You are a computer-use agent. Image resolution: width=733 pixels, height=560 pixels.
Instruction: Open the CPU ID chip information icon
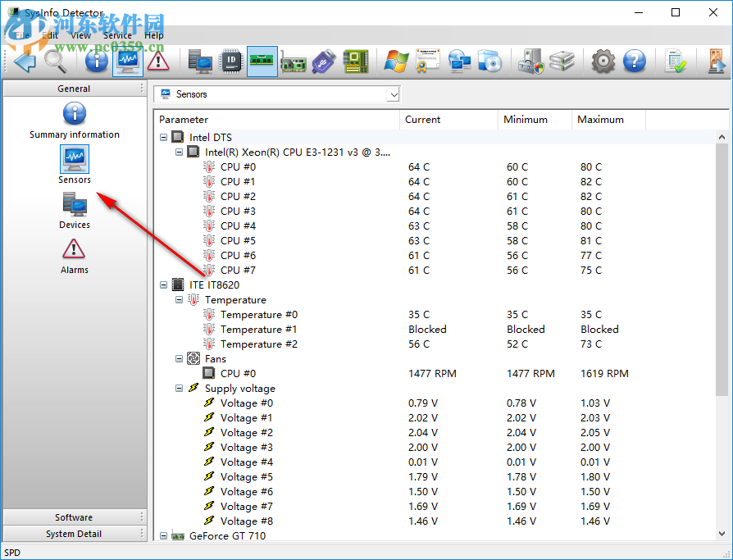[x=230, y=62]
